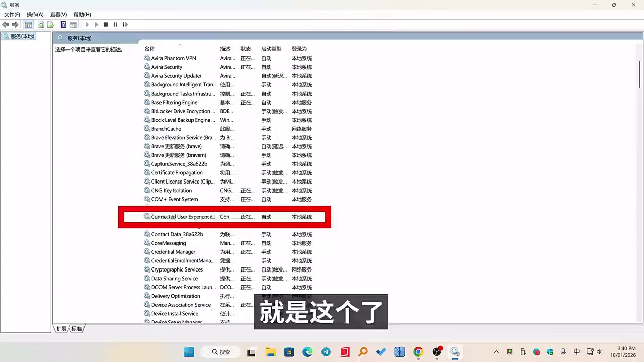This screenshot has width=644, height=362.
Task: Open the Windows Start button
Action: pyautogui.click(x=189, y=352)
